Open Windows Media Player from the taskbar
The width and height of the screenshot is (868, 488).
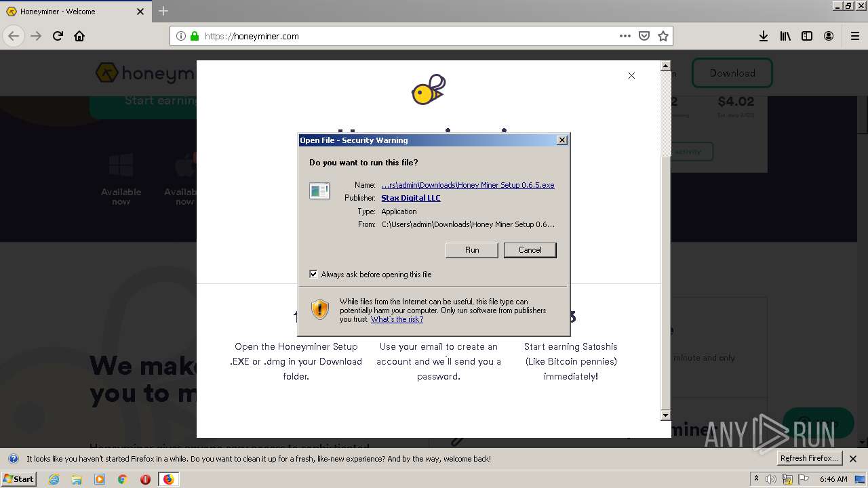click(100, 479)
